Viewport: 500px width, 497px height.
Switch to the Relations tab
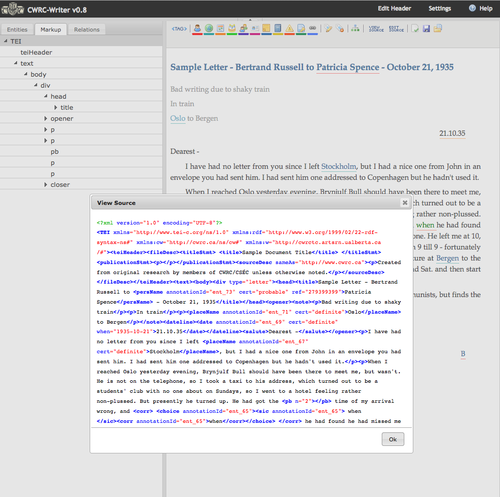(87, 29)
